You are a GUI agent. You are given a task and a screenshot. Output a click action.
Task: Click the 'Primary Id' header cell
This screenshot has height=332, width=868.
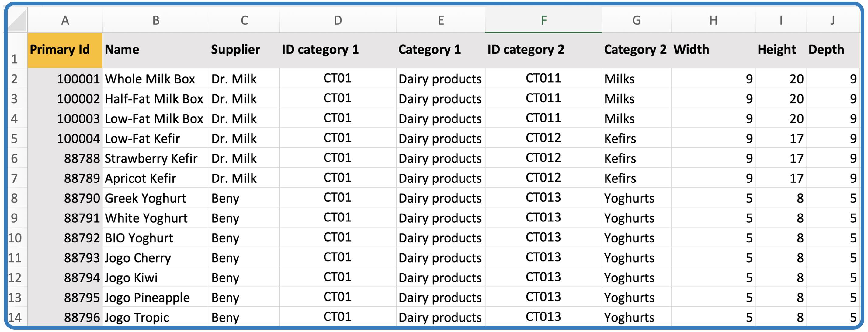(65, 50)
